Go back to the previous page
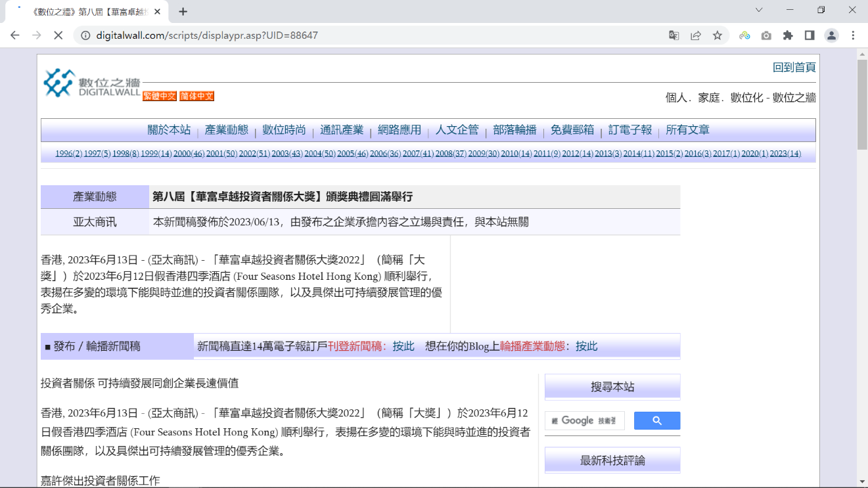868x488 pixels. [x=15, y=35]
